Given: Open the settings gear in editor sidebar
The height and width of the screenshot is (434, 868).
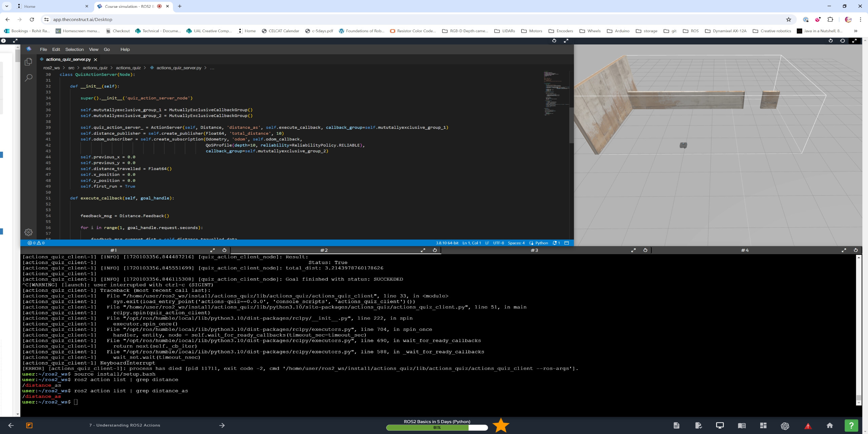Looking at the screenshot, I should tap(28, 232).
